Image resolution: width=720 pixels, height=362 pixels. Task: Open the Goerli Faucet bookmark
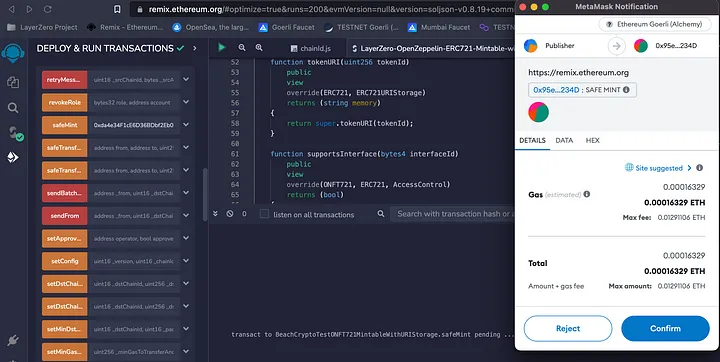tap(287, 27)
